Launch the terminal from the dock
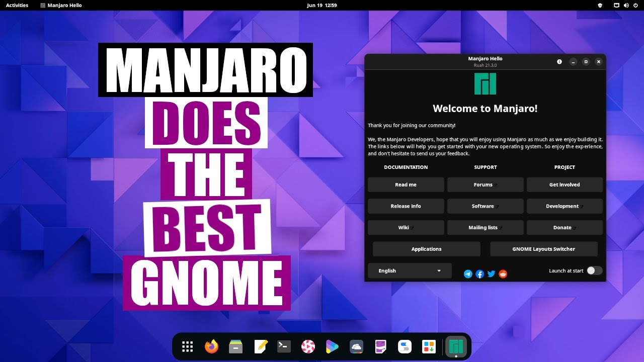Image resolution: width=644 pixels, height=362 pixels. [x=284, y=346]
